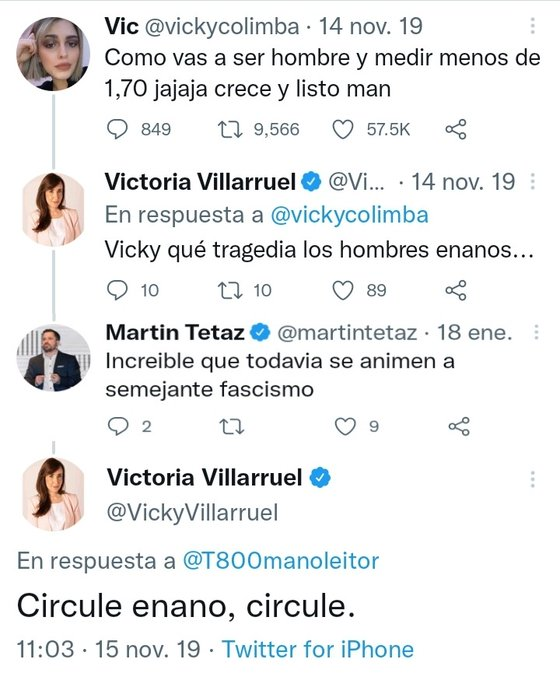Open more options on the main Villarruel tweet
This screenshot has height=680, width=560.
(533, 479)
